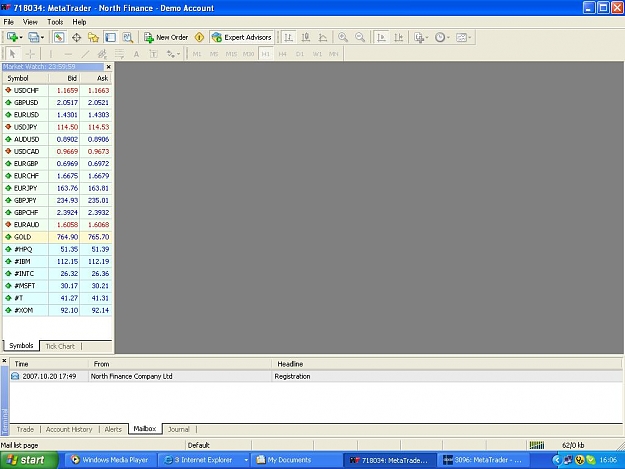This screenshot has width=625, height=469.
Task: Select the M1 timeframe button
Action: [197, 54]
